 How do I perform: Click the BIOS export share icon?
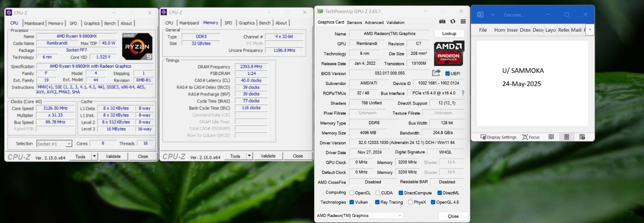pyautogui.click(x=436, y=73)
